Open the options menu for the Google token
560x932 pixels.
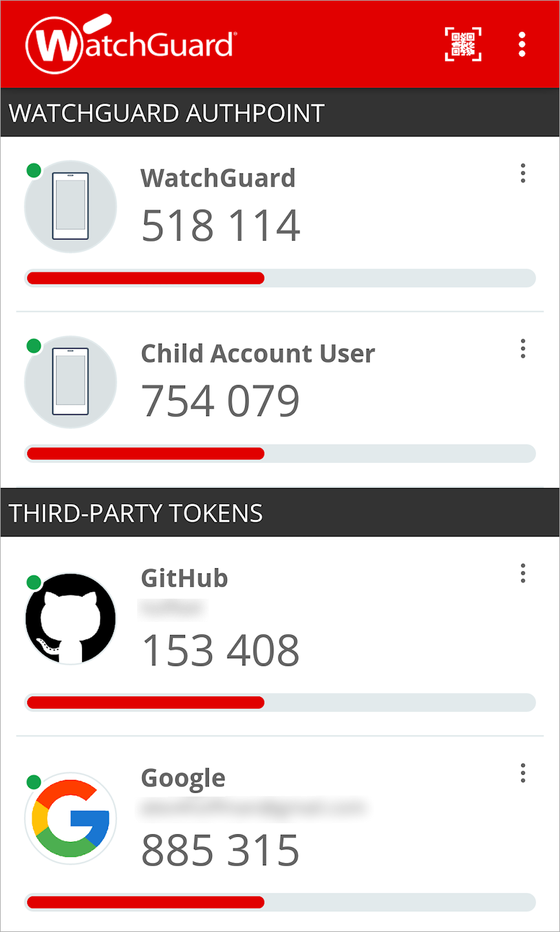click(523, 773)
